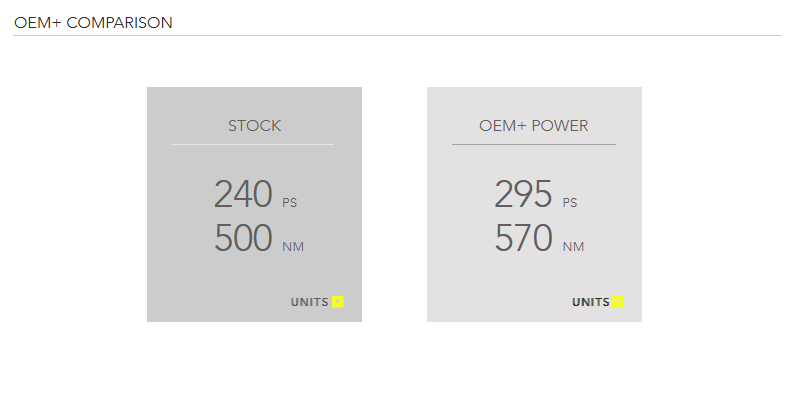Screen dimensions: 799x397
Task: Click the divider line under OEM+ POWER heading
Action: pos(534,145)
